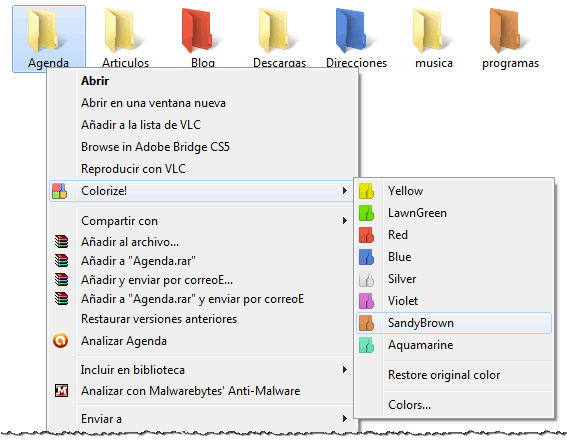Click the Colorize! paint icon
This screenshot has width=567, height=440.
60,191
